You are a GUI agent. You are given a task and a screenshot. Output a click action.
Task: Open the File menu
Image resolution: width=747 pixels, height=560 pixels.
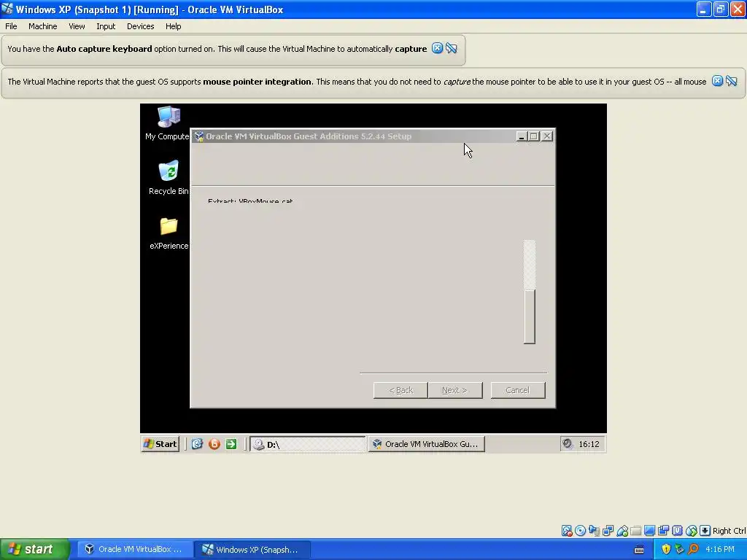coord(11,26)
